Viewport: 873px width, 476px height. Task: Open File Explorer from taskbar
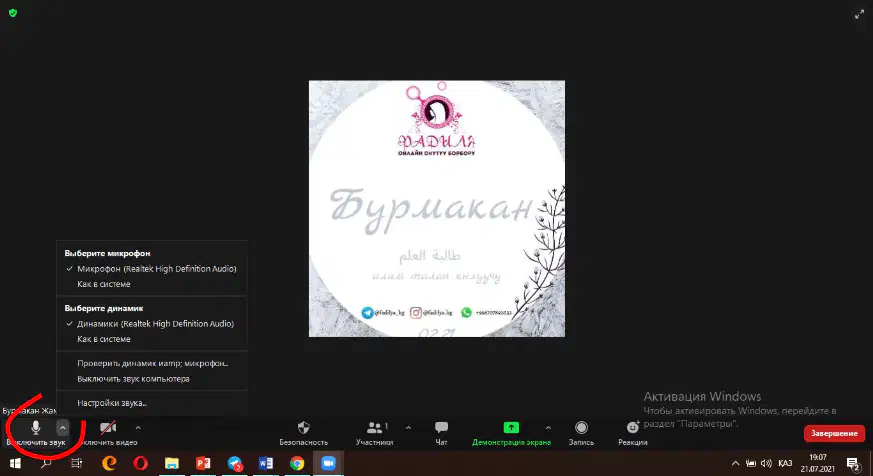pos(171,463)
